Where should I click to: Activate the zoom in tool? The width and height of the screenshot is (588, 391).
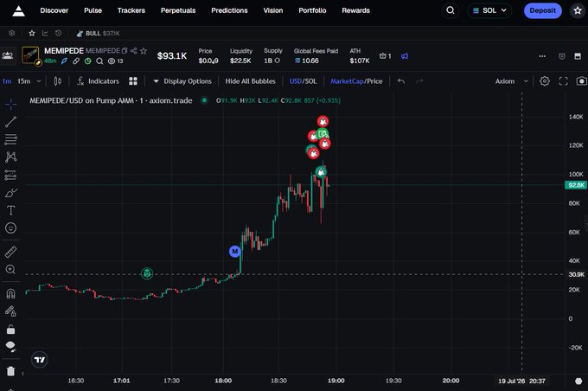(x=11, y=269)
